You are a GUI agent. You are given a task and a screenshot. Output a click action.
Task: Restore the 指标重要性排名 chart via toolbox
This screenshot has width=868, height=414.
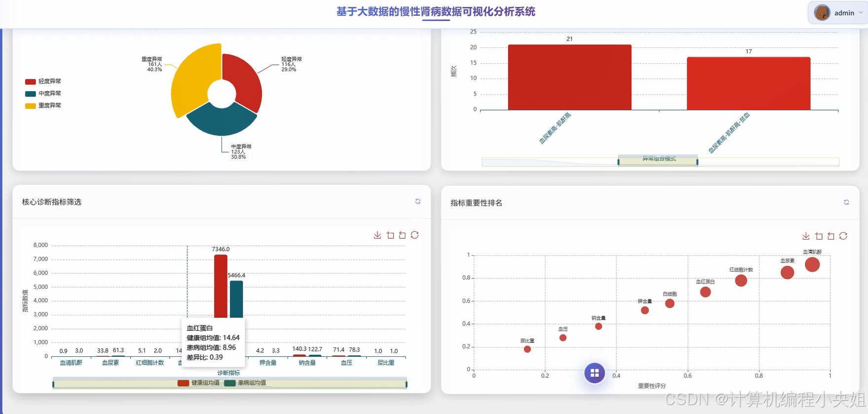pyautogui.click(x=843, y=236)
